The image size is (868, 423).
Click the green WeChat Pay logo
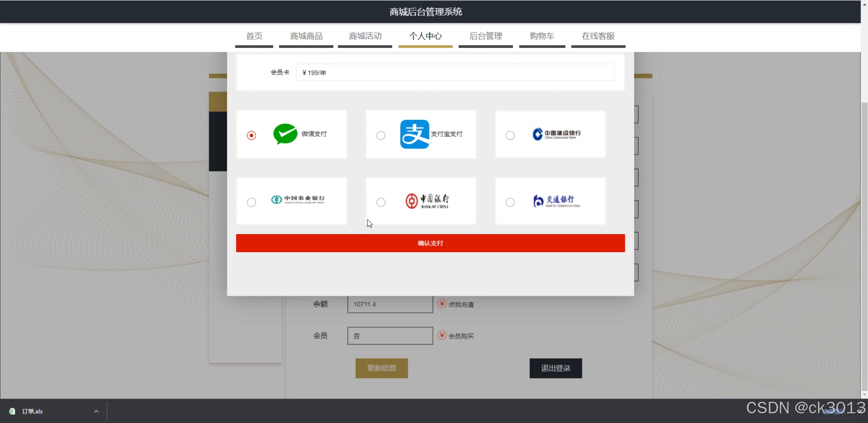pos(285,134)
